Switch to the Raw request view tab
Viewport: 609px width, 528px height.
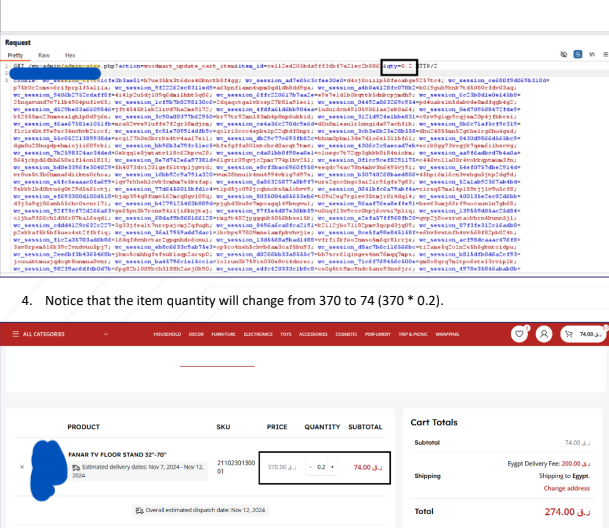click(x=44, y=55)
